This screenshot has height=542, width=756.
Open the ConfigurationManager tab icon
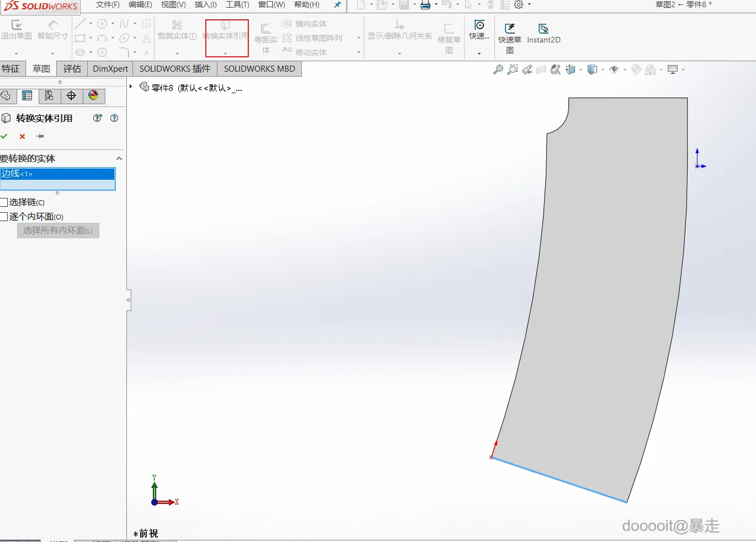(x=49, y=96)
